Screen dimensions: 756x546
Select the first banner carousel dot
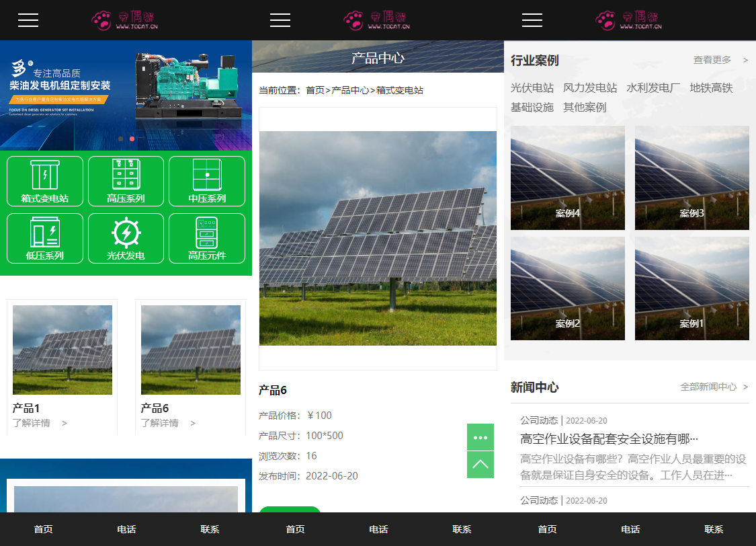click(120, 139)
